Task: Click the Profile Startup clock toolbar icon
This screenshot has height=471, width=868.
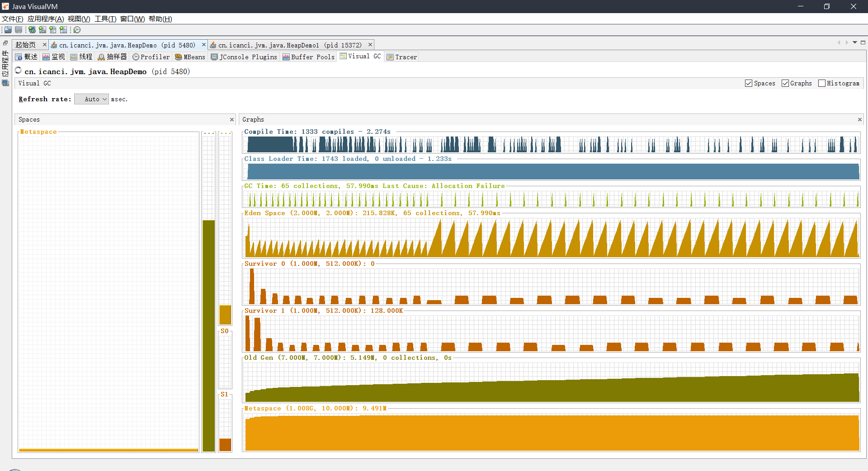Action: pos(77,30)
